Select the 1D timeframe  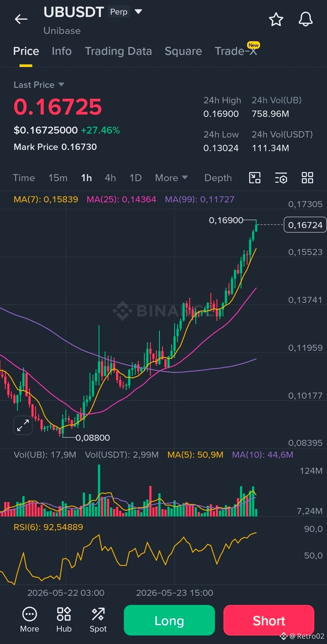click(136, 178)
